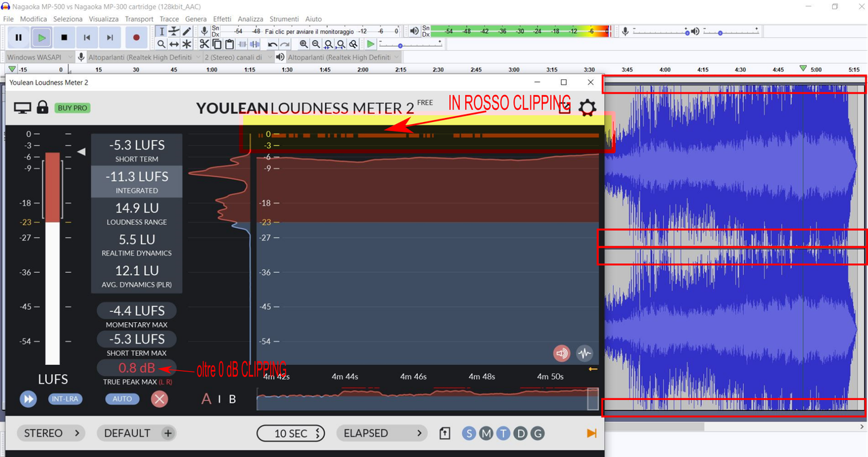Viewport: 868px width, 457px height.
Task: Open the Modifica menu
Action: (x=33, y=19)
